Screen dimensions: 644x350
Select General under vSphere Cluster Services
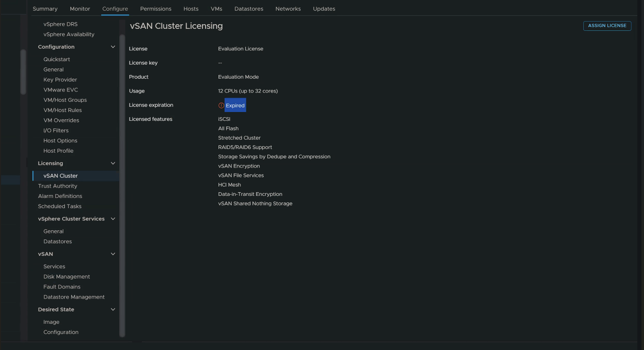53,231
